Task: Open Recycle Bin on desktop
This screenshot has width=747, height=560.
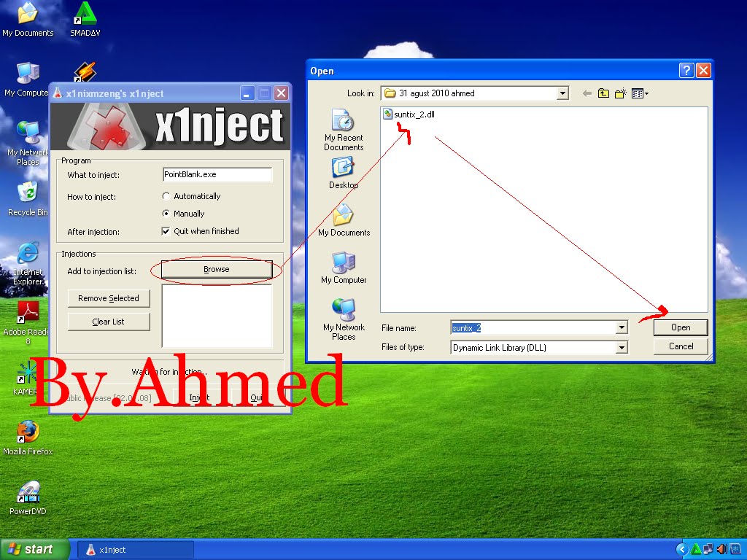Action: coord(28,199)
